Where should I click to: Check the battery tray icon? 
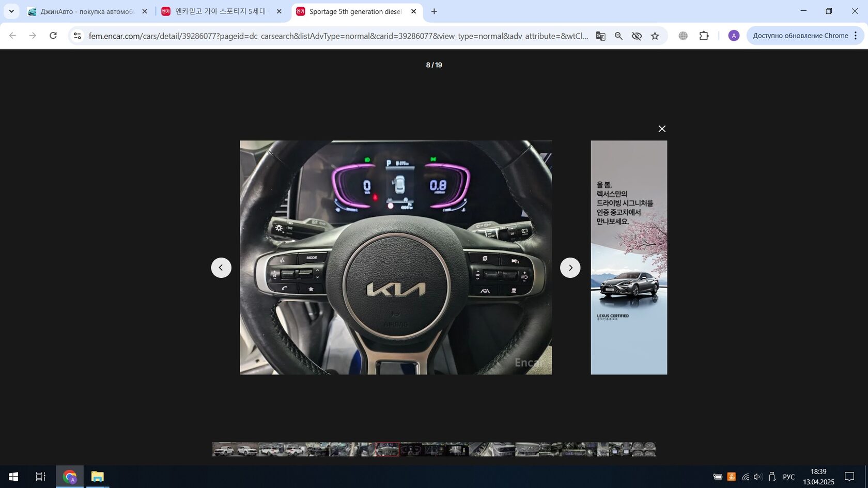tap(718, 477)
